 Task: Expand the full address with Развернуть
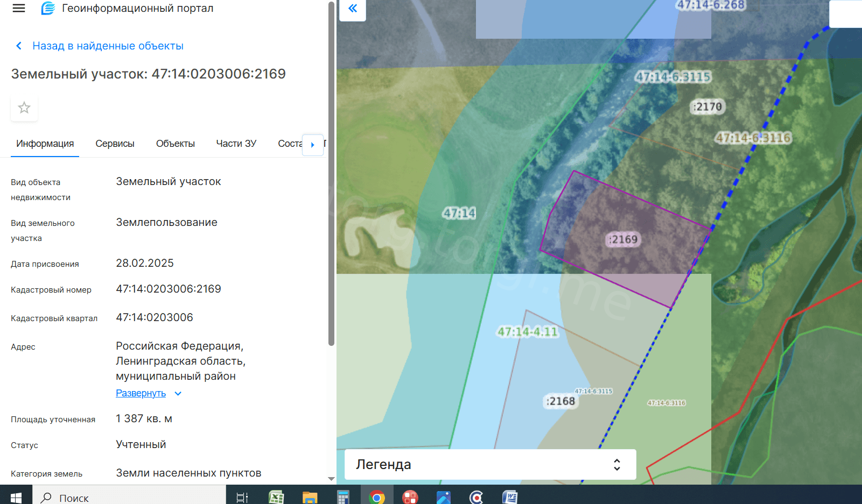click(x=141, y=393)
